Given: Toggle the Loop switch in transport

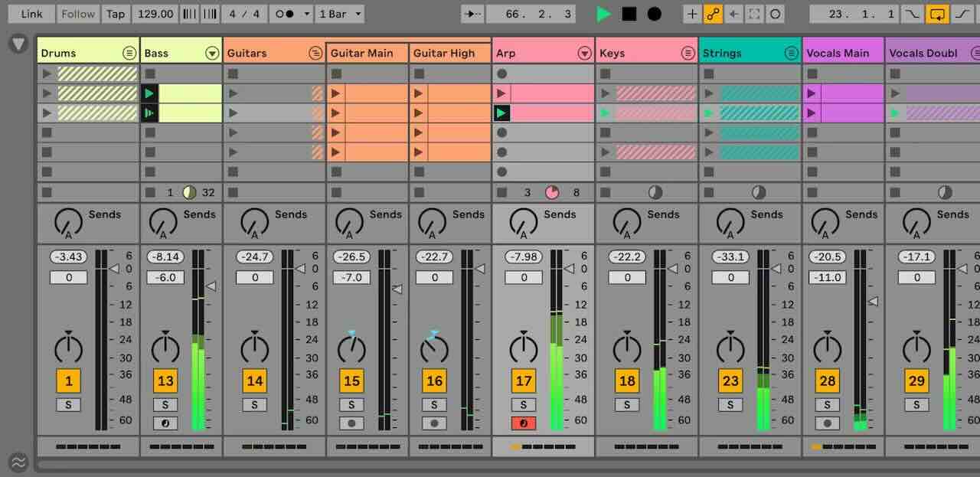Looking at the screenshot, I should (936, 14).
